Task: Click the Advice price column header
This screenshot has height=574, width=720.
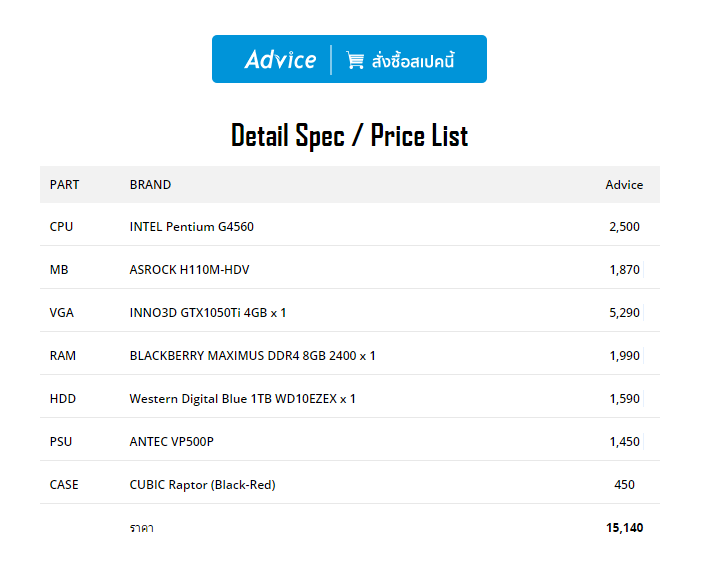Action: [x=624, y=185]
